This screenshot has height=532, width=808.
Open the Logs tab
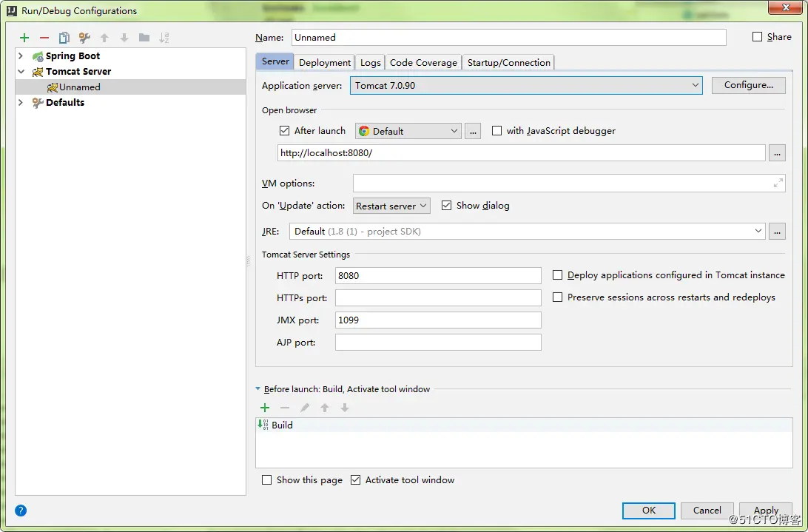(371, 62)
